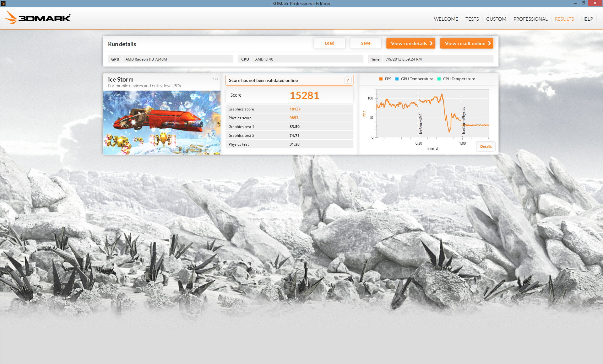The image size is (603, 364).
Task: Open the WELCOME tab
Action: [x=446, y=19]
